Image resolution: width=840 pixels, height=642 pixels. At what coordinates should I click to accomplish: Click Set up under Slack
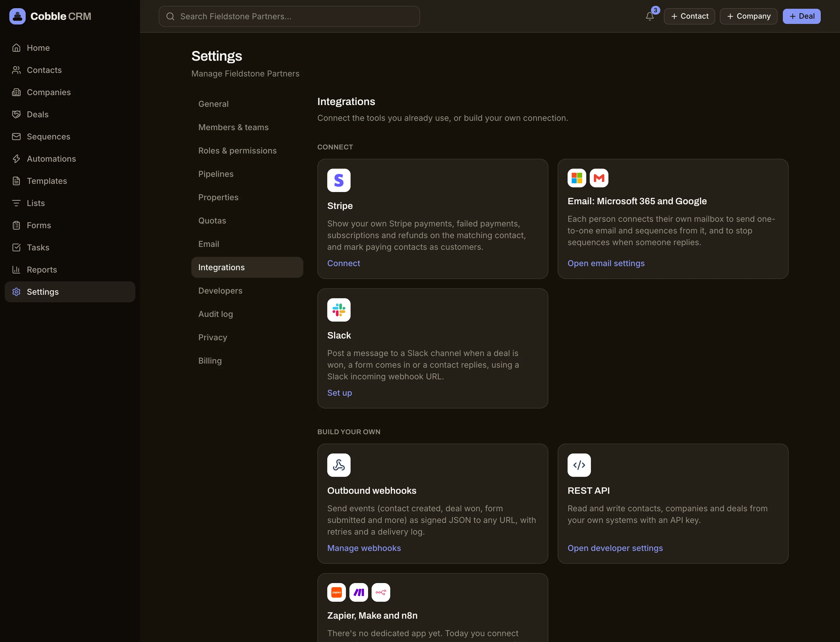tap(339, 393)
